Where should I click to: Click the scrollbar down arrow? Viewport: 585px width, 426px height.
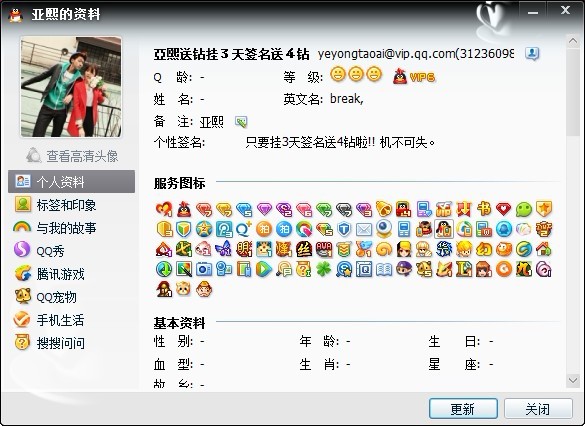point(573,380)
